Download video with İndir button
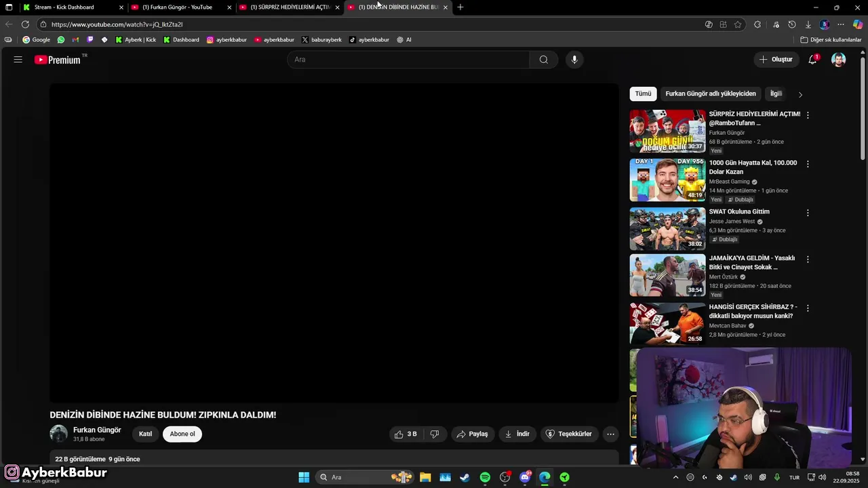 tap(517, 434)
